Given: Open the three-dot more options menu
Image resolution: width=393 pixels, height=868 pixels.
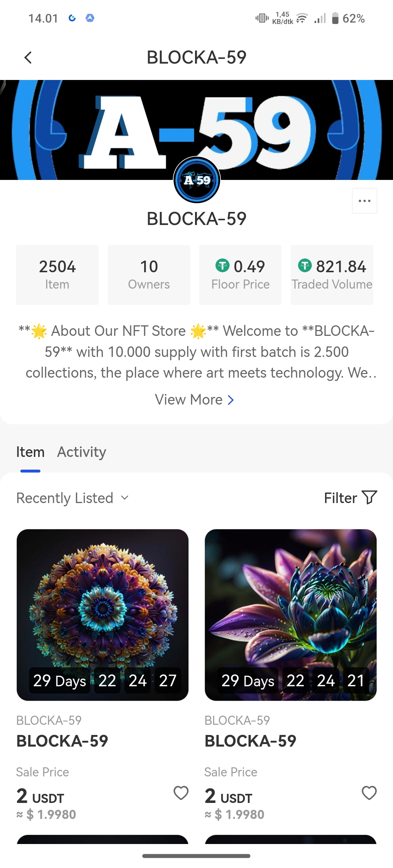Looking at the screenshot, I should (x=364, y=201).
